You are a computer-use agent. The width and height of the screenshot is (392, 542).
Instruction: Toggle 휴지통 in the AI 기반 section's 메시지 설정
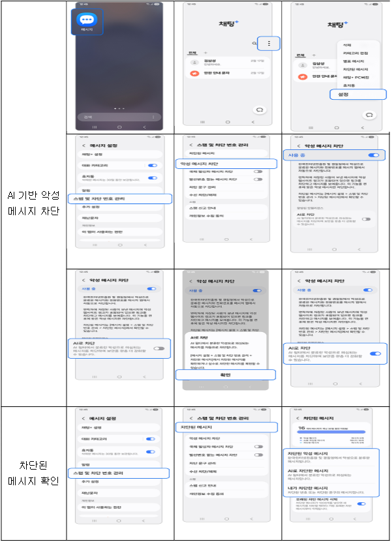click(153, 178)
